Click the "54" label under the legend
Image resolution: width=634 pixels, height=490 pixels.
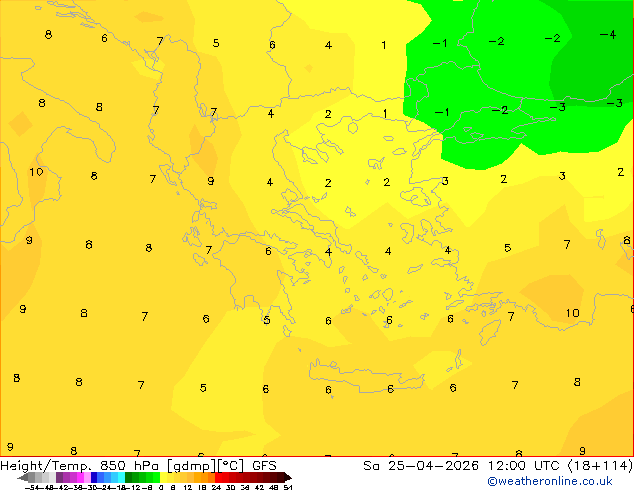[288, 487]
